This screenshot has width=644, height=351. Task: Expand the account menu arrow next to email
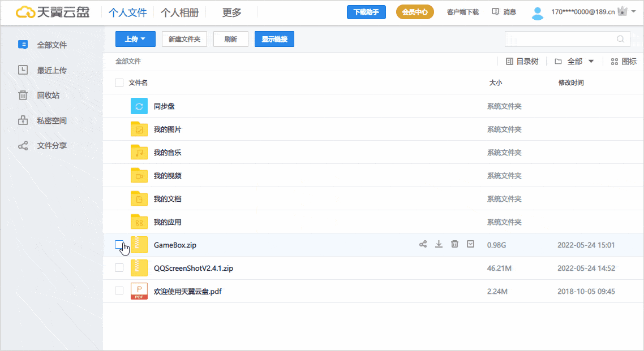634,11
